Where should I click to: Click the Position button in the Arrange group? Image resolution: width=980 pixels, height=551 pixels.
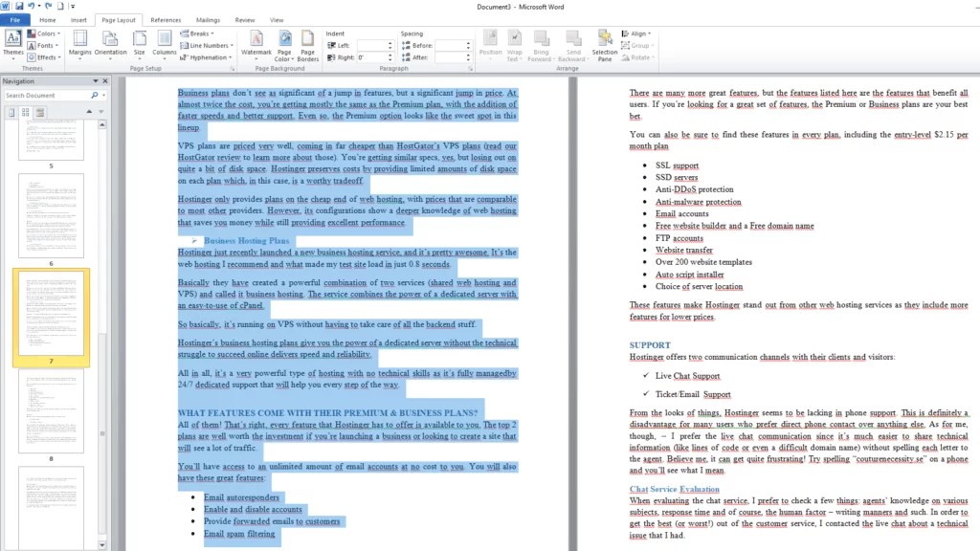coord(491,44)
